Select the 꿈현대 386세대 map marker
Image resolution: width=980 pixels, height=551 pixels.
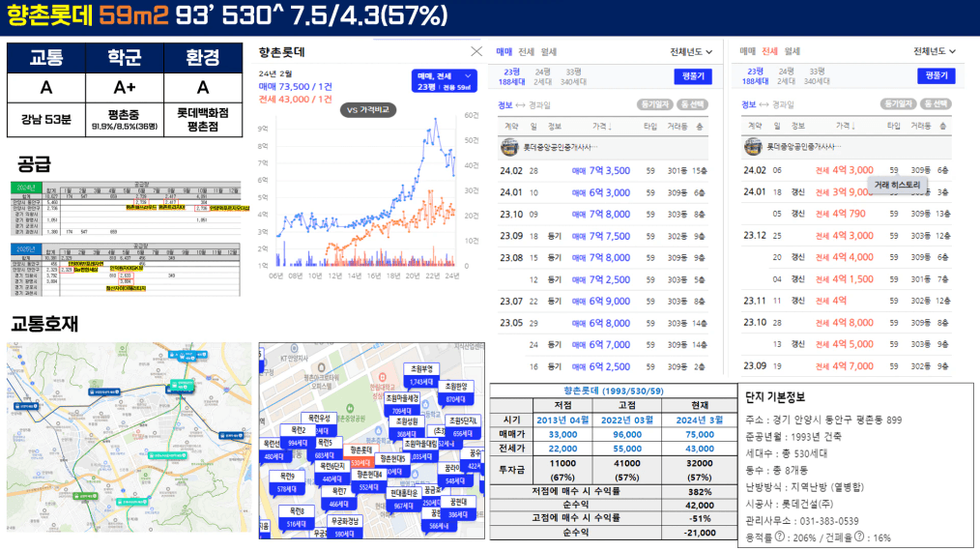458,508
